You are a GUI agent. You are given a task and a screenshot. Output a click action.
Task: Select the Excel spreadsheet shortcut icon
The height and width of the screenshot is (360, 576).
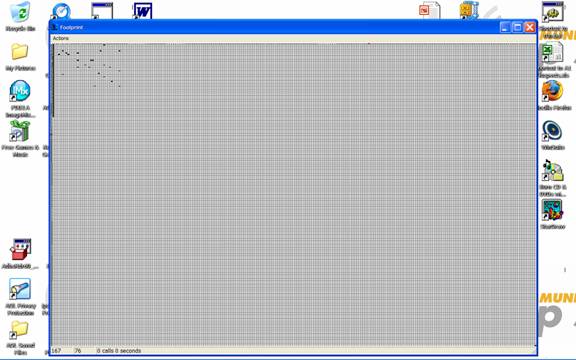point(552,52)
